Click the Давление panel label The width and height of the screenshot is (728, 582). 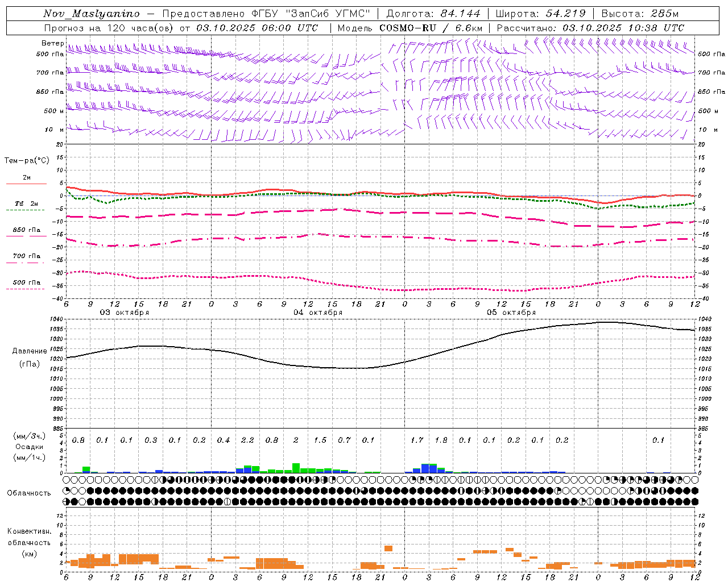[x=30, y=351]
